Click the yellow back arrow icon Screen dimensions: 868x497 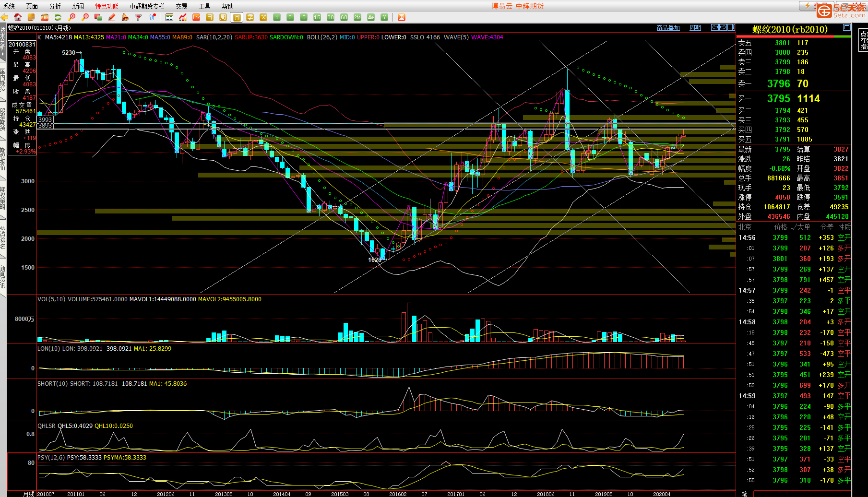click(x=4, y=17)
